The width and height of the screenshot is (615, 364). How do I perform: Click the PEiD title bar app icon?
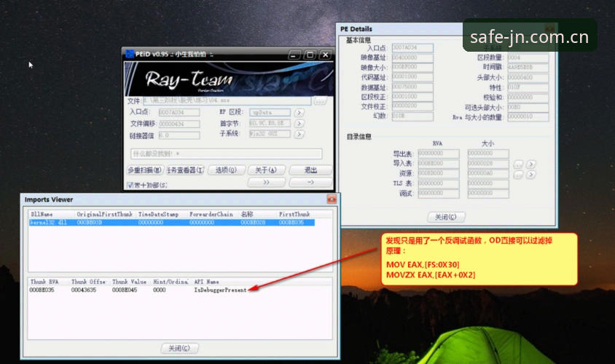pos(130,54)
